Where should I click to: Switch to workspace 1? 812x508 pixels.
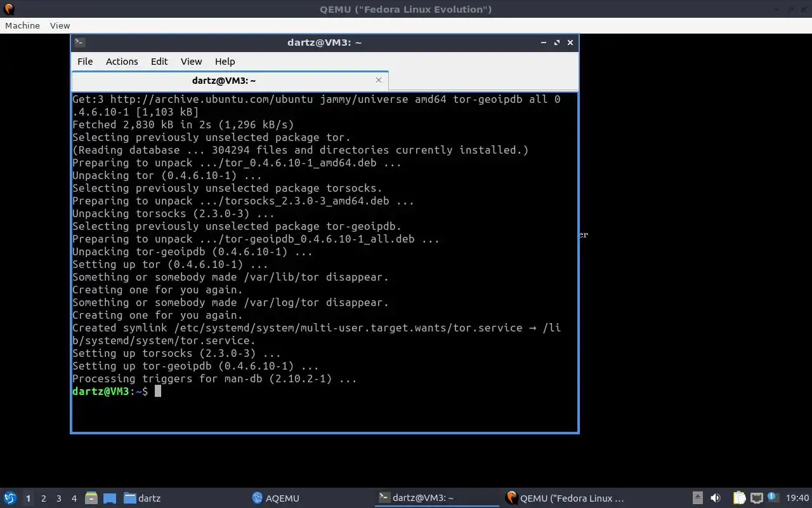[28, 498]
